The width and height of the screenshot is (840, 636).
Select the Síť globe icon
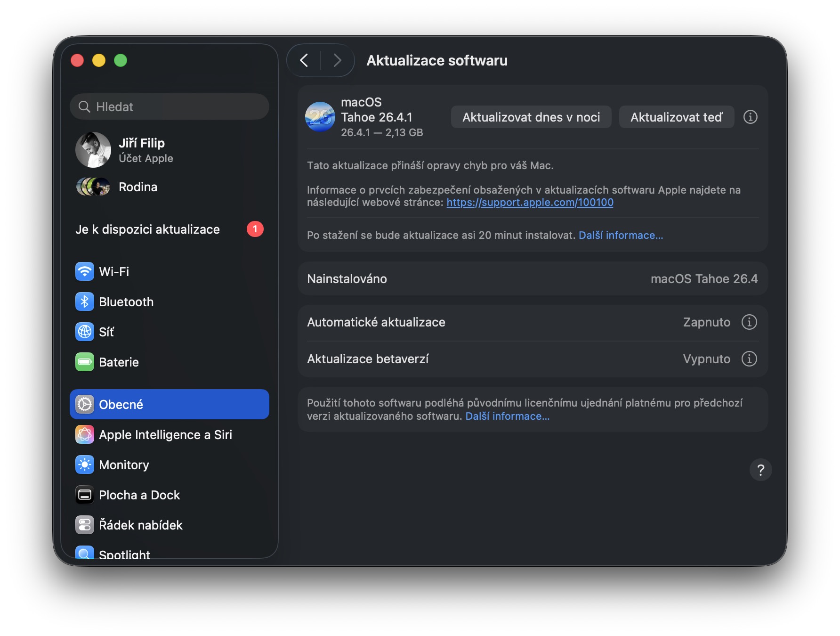(x=85, y=332)
